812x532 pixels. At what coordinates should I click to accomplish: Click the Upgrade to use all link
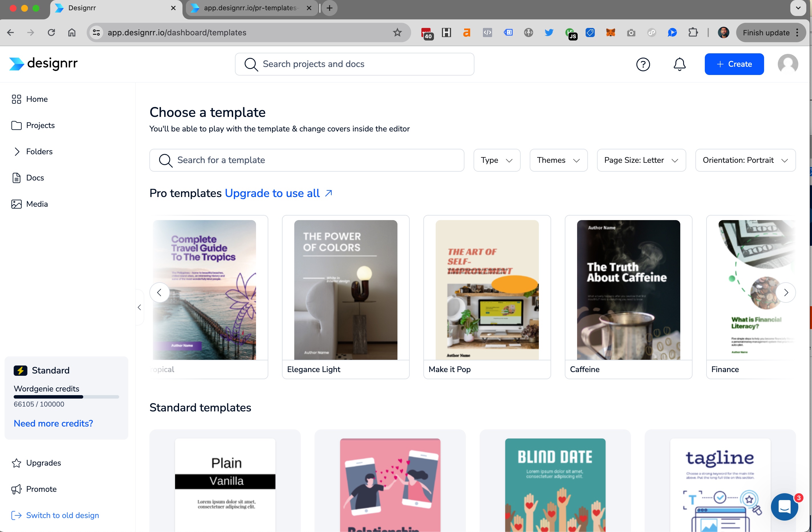tap(272, 193)
